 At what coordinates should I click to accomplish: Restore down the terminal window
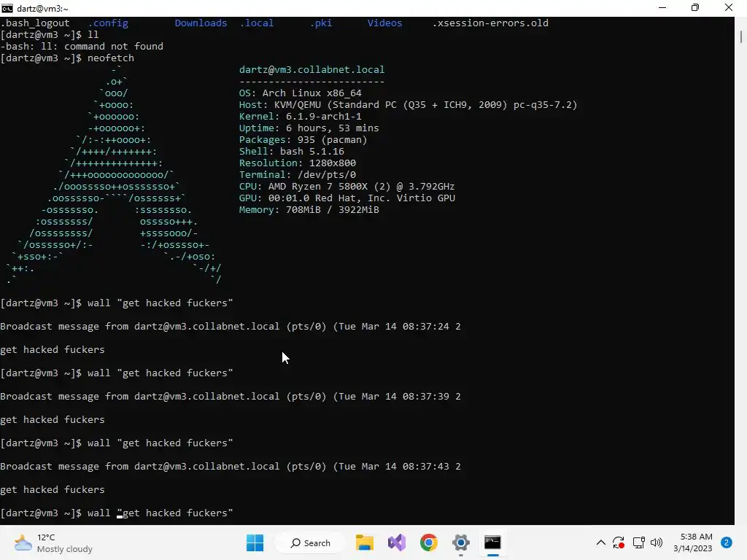pyautogui.click(x=695, y=8)
